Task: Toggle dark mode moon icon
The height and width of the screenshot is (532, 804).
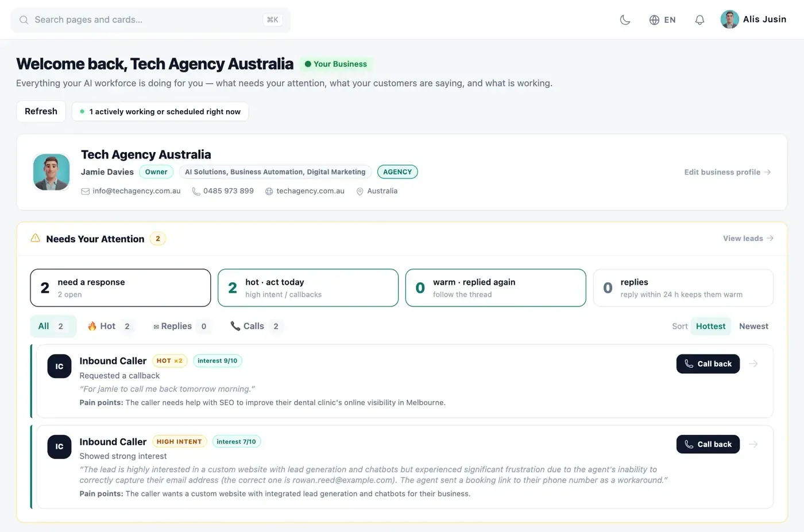Action: [625, 20]
